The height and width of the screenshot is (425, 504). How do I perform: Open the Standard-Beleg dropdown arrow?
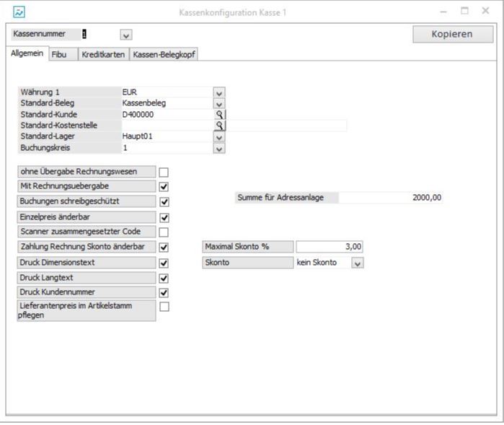click(219, 104)
